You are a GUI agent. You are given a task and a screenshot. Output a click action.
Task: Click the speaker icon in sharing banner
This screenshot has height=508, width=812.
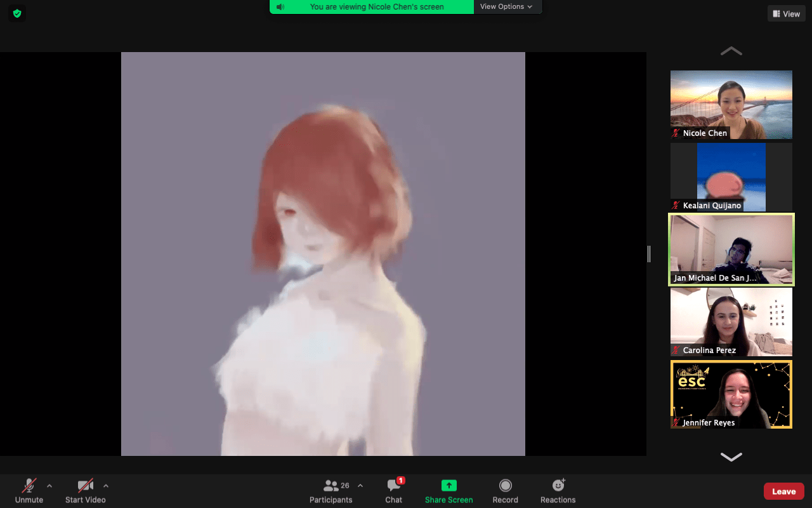(280, 7)
